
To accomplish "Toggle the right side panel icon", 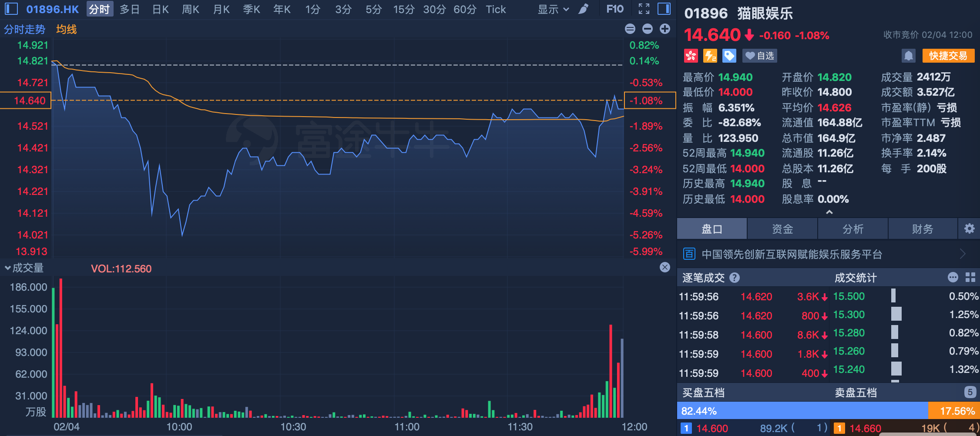I will pyautogui.click(x=664, y=9).
